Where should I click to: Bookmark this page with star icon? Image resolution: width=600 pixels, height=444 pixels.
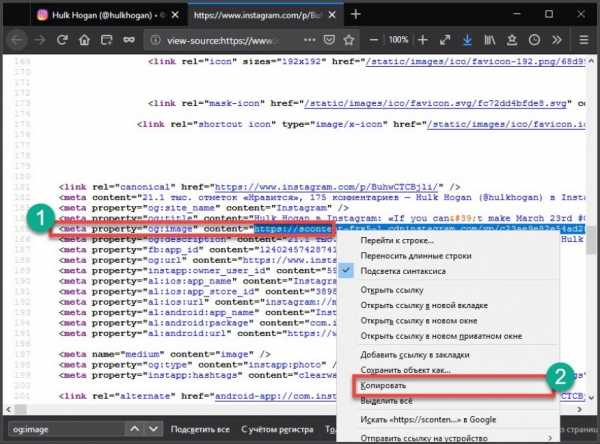click(349, 40)
